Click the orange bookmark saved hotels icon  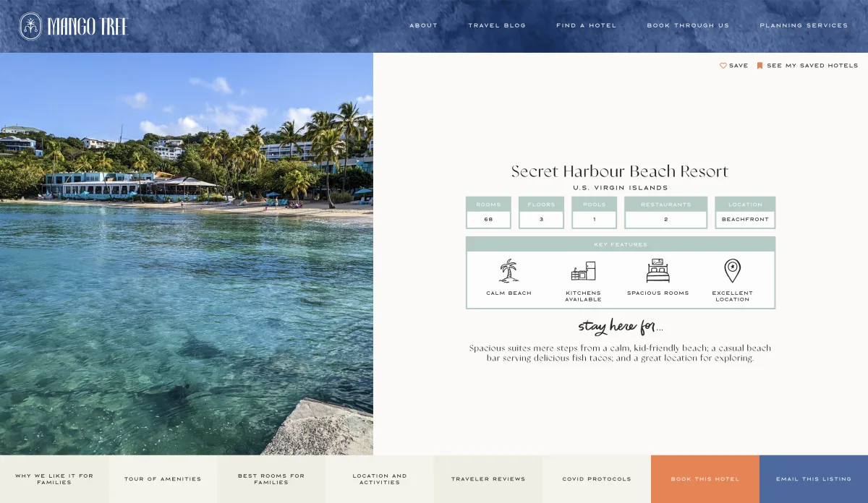tap(760, 66)
